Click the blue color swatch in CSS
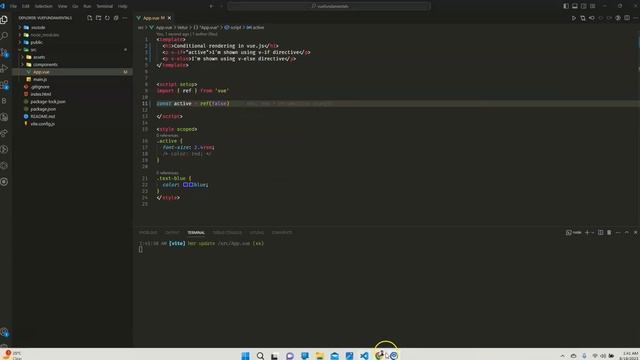 point(185,184)
